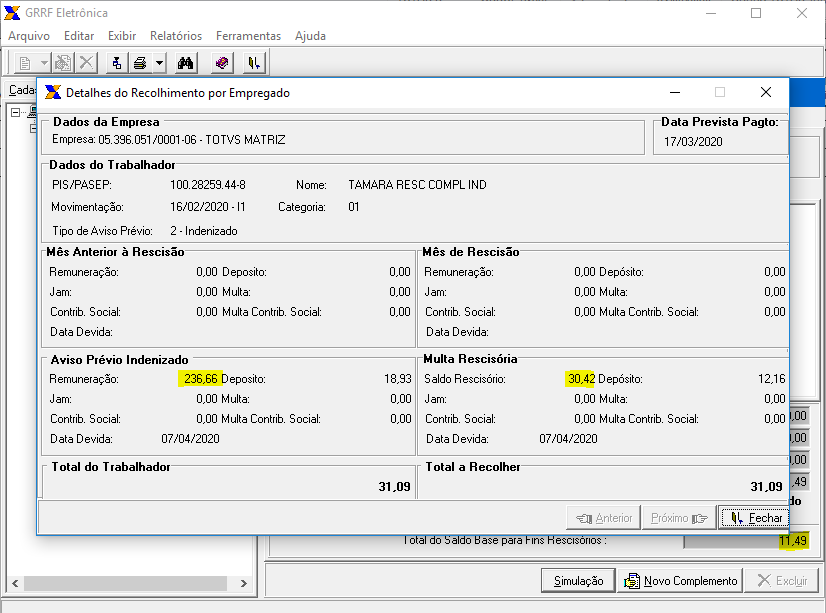Click the company text 05.396.051/0001-06 - TOTVS MATRIZ
The width and height of the screenshot is (826, 613).
pyautogui.click(x=192, y=140)
